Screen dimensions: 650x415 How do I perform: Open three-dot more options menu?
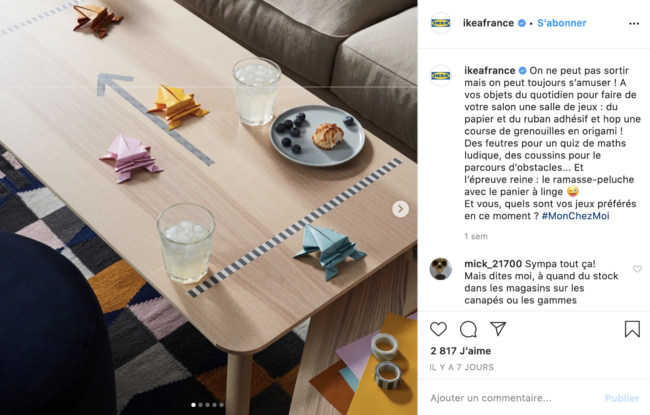click(634, 24)
